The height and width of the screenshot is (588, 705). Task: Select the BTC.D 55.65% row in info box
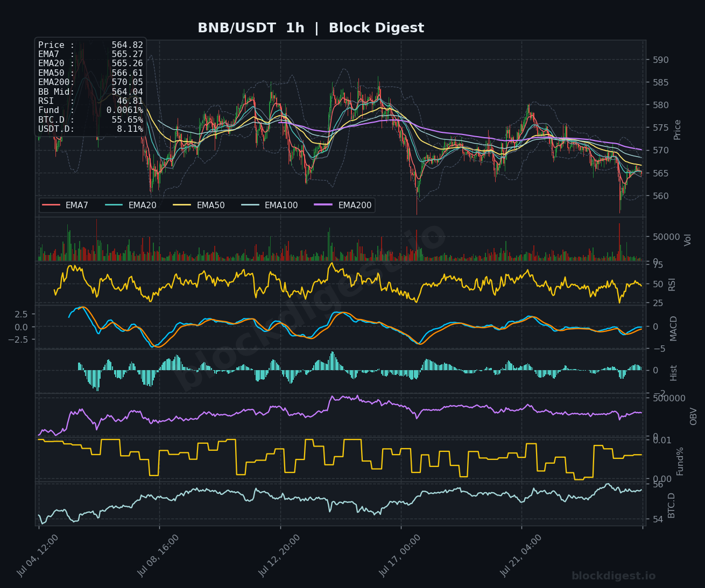point(90,120)
